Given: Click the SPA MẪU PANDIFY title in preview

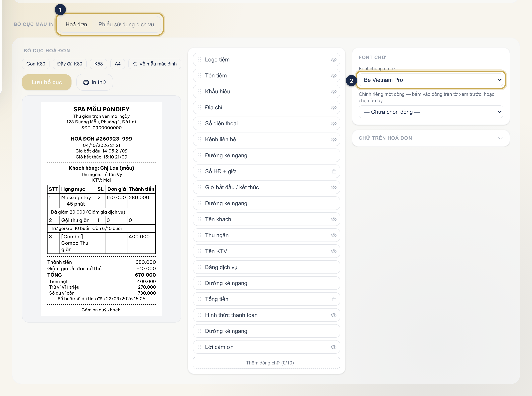Looking at the screenshot, I should (x=101, y=109).
